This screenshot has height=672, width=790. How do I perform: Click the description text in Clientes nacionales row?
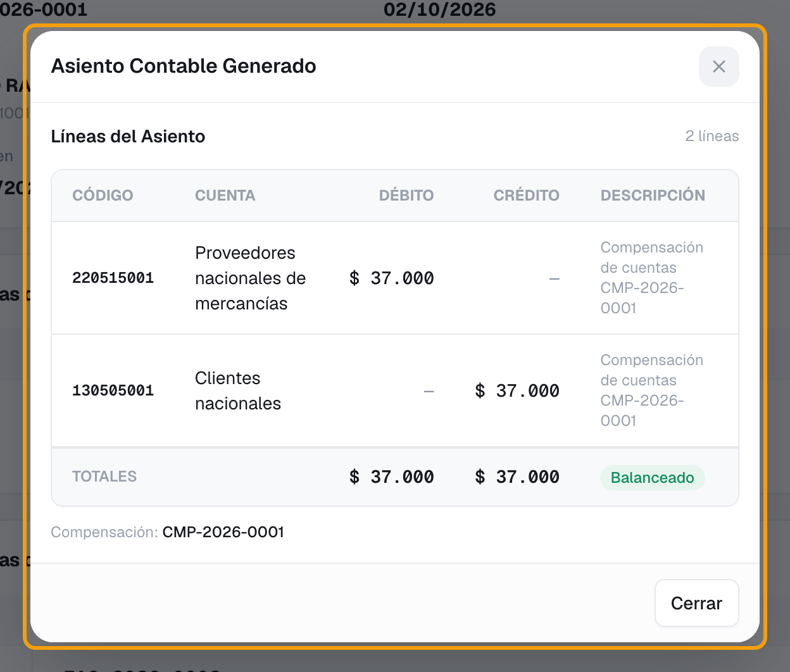tap(652, 390)
